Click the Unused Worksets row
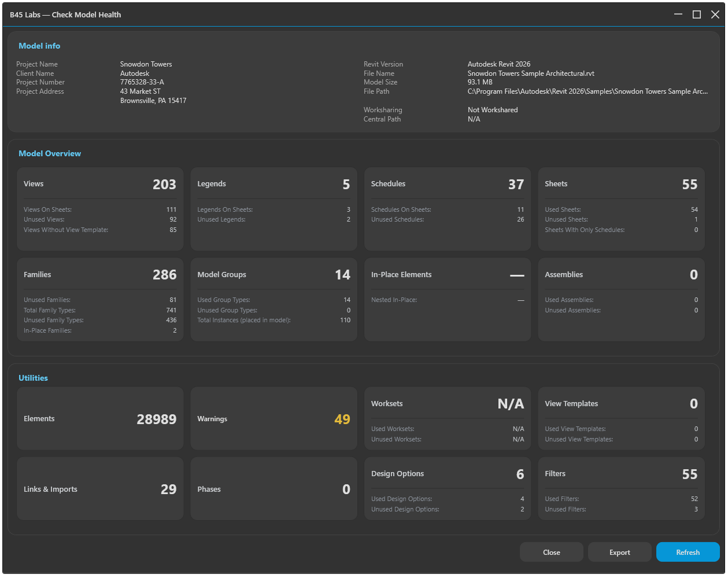This screenshot has height=578, width=728. (x=448, y=439)
